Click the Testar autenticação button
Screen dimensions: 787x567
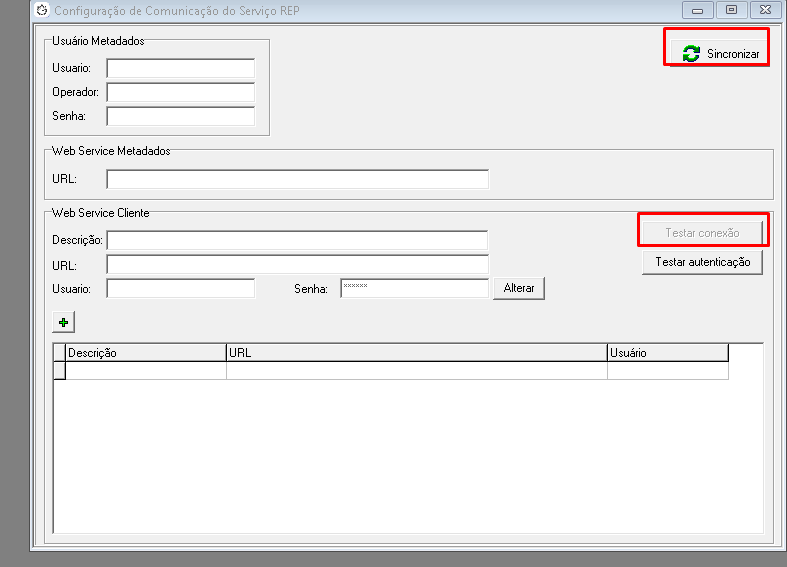[x=702, y=262]
